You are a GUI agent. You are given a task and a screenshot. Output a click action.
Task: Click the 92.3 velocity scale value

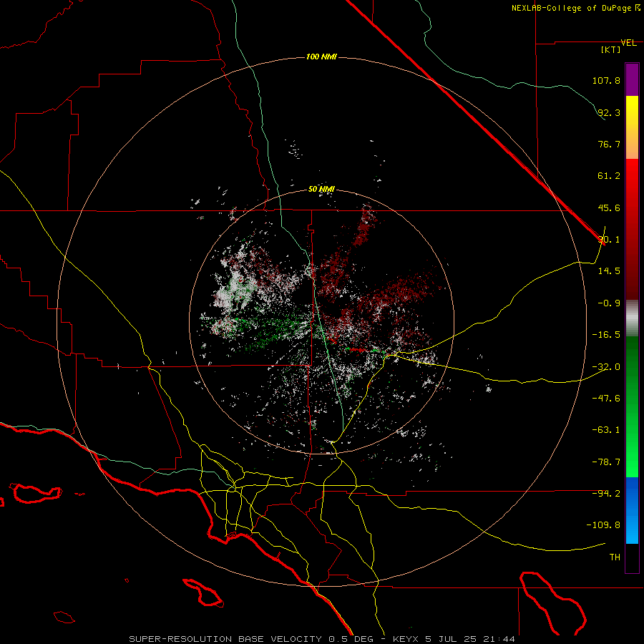(x=609, y=112)
